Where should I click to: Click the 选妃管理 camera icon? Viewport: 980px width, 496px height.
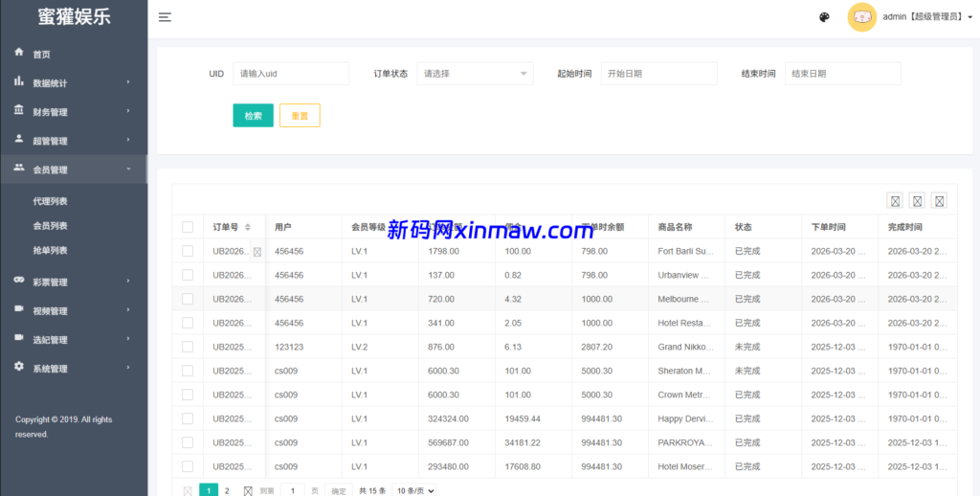point(19,338)
